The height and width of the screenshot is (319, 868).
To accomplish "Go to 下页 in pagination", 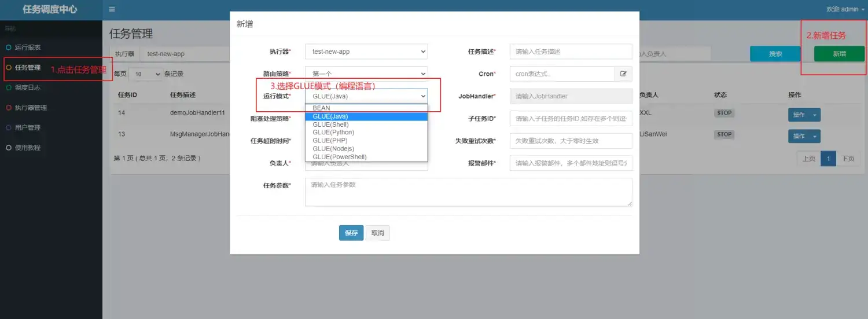I will pos(848,159).
